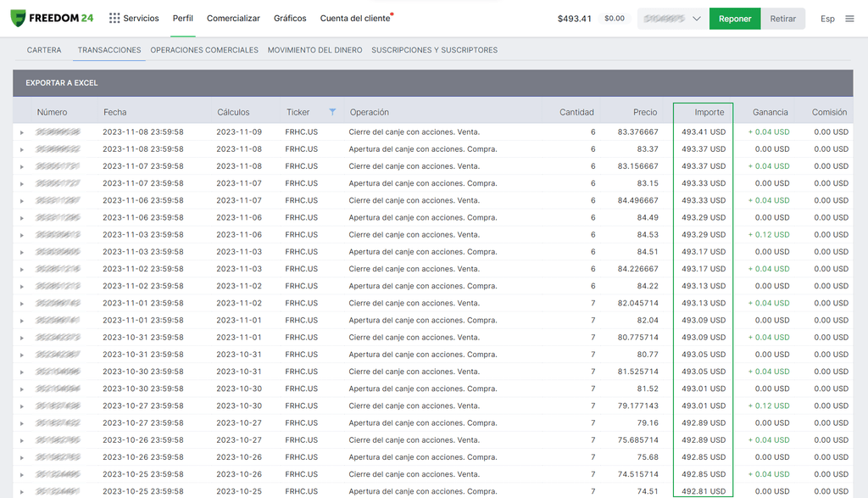Click the Retirar button
The height and width of the screenshot is (498, 868).
(x=783, y=18)
